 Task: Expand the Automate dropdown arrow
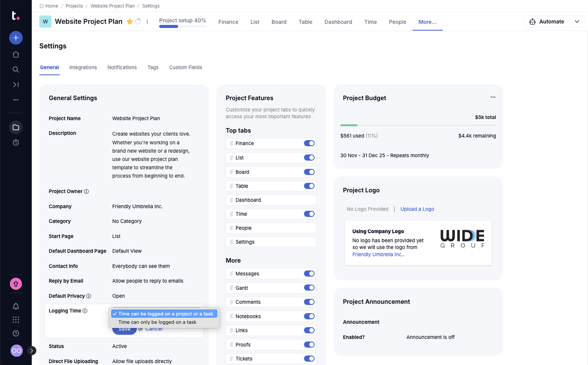click(x=577, y=22)
